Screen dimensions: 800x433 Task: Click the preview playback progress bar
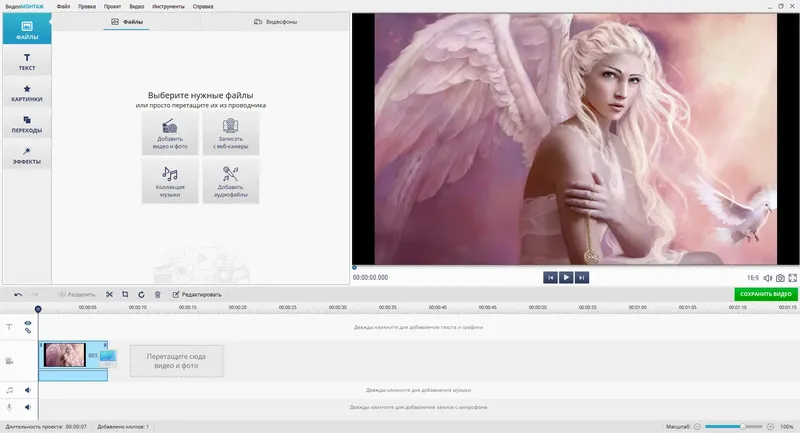tap(574, 267)
